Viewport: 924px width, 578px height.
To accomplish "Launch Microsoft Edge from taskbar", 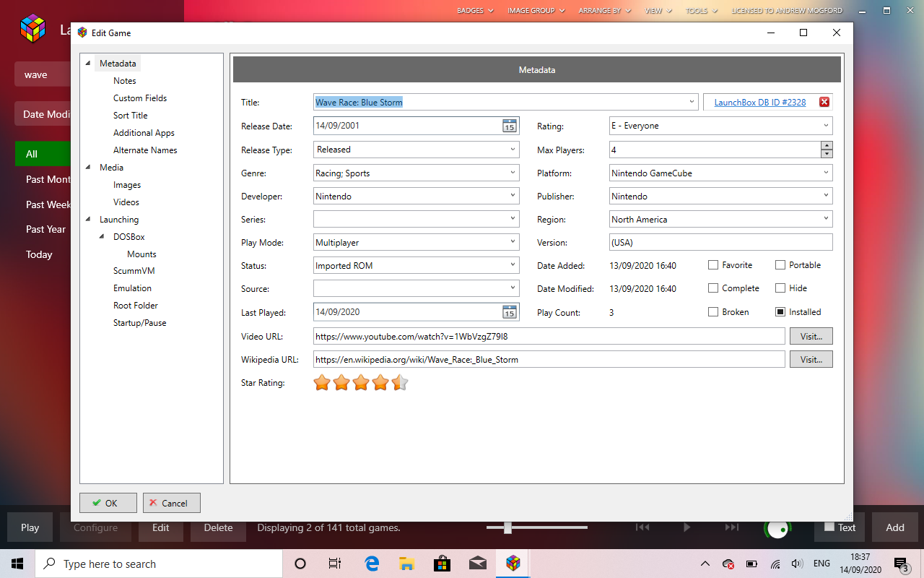I will tap(372, 564).
